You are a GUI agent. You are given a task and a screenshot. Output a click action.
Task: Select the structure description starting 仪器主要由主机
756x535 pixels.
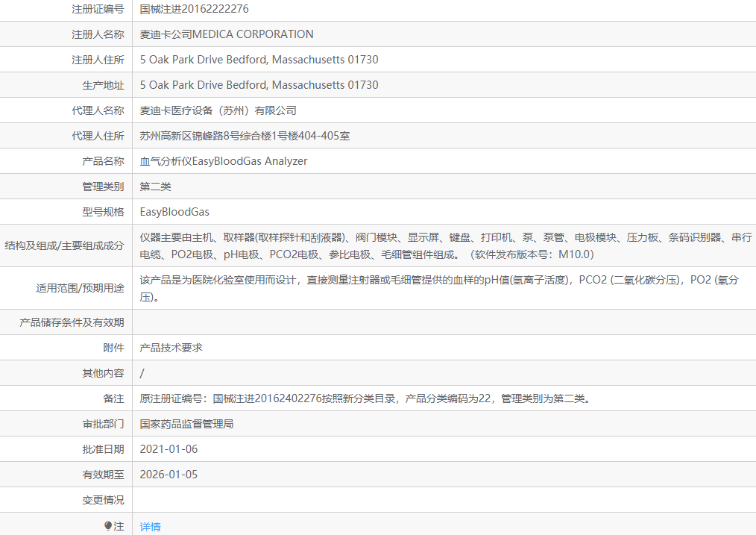(x=446, y=245)
